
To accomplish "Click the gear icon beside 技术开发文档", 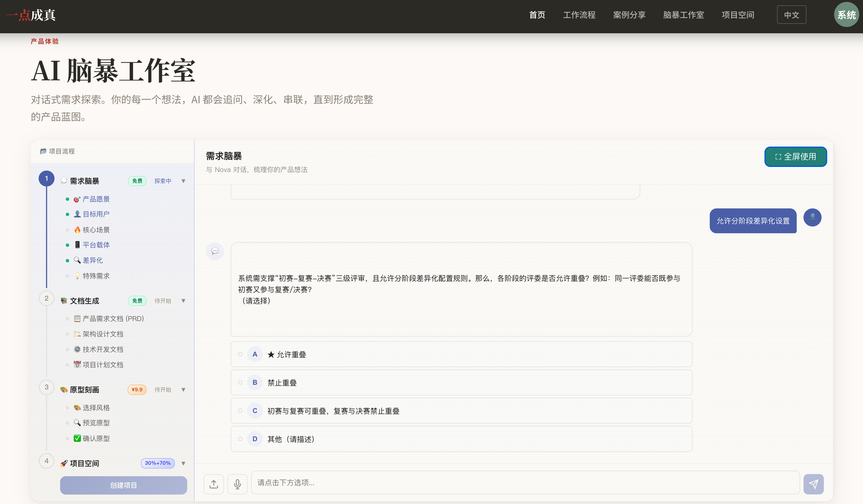I will pos(77,349).
